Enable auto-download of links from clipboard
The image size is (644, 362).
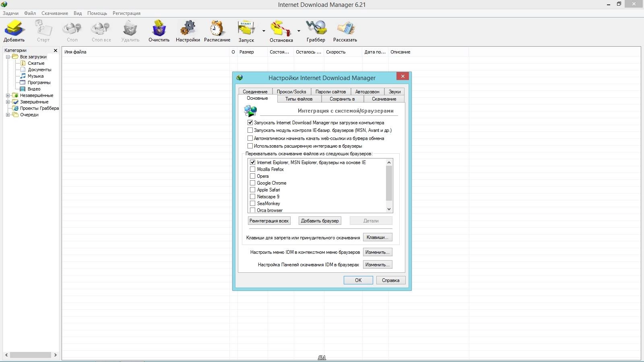(x=250, y=138)
